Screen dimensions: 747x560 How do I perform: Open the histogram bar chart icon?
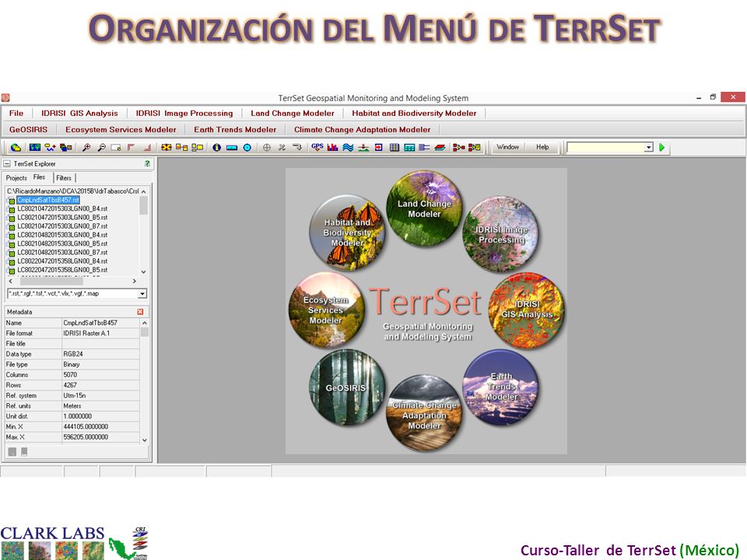(332, 148)
